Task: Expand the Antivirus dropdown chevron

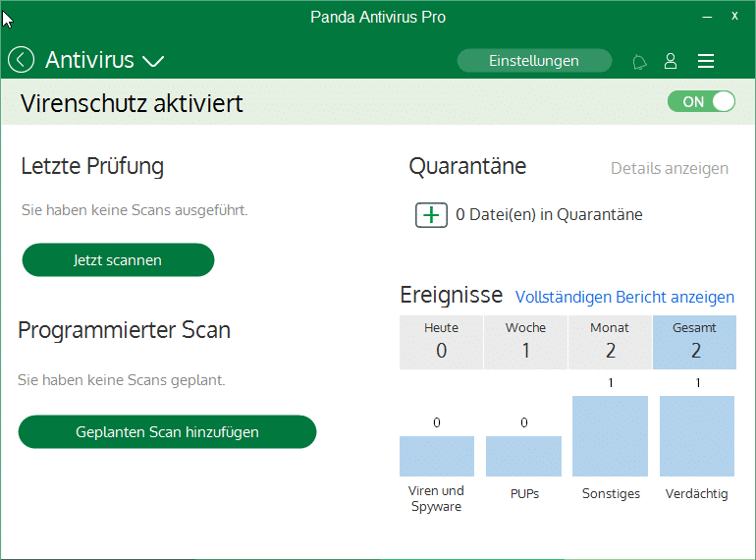Action: [152, 61]
